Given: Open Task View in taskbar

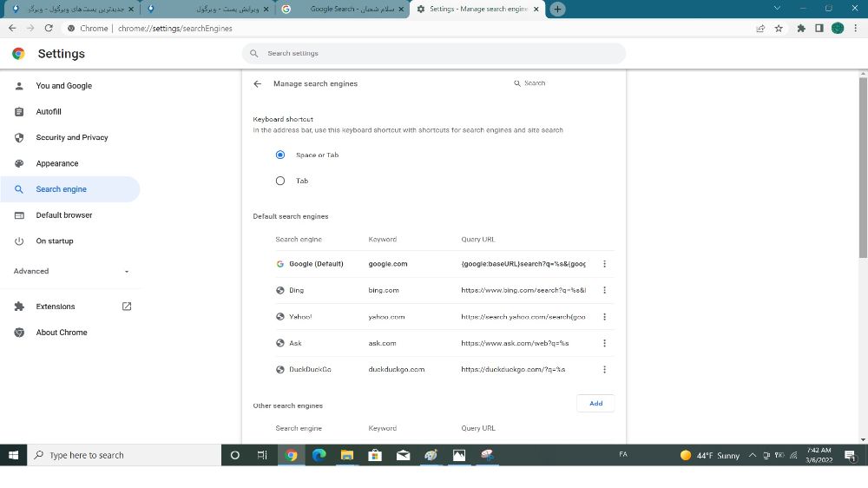Looking at the screenshot, I should point(262,455).
